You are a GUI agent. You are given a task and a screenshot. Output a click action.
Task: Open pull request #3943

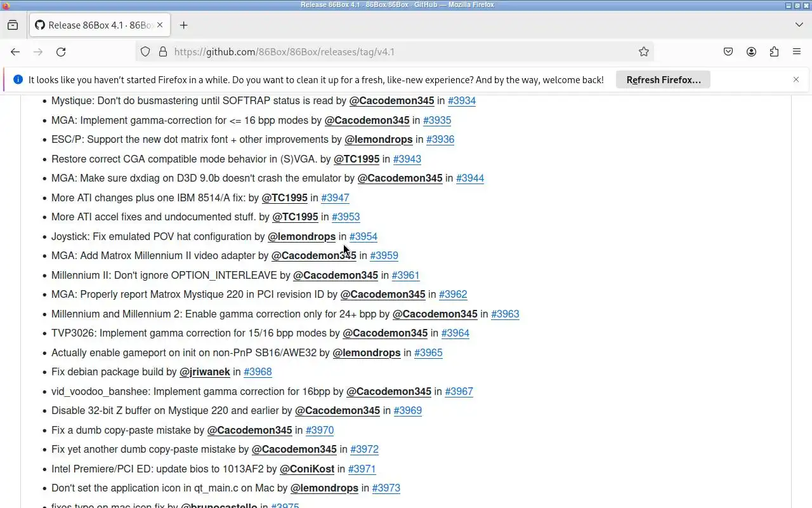point(407,159)
